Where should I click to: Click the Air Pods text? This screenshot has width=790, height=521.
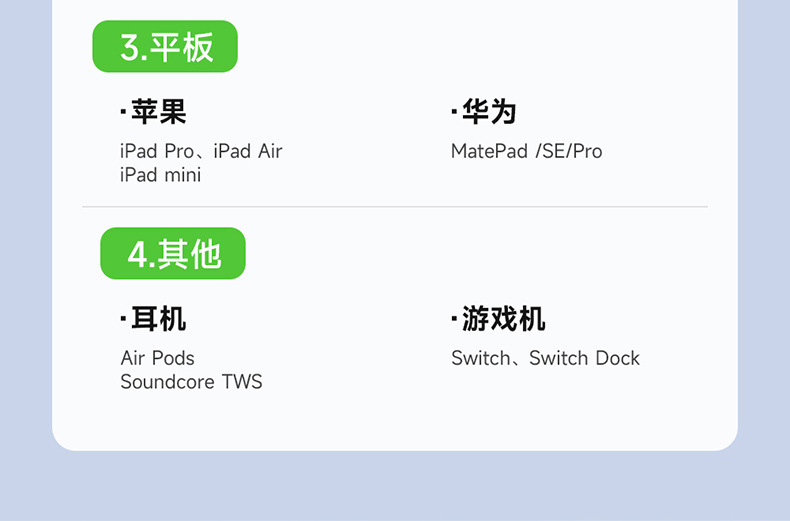(x=157, y=358)
